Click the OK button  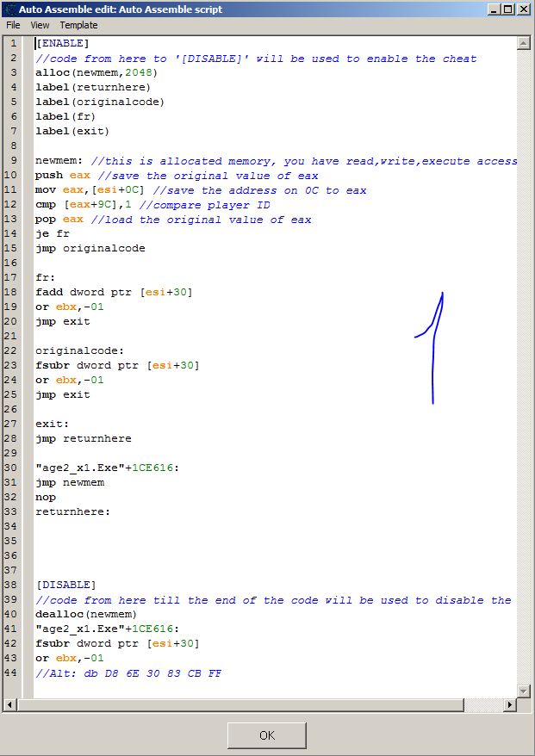[267, 735]
